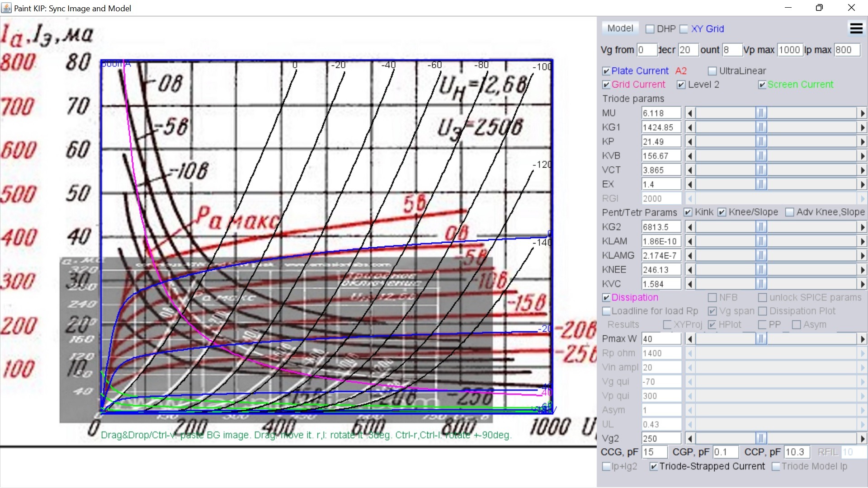
Task: Click KLAM slider right arrow
Action: coord(862,241)
